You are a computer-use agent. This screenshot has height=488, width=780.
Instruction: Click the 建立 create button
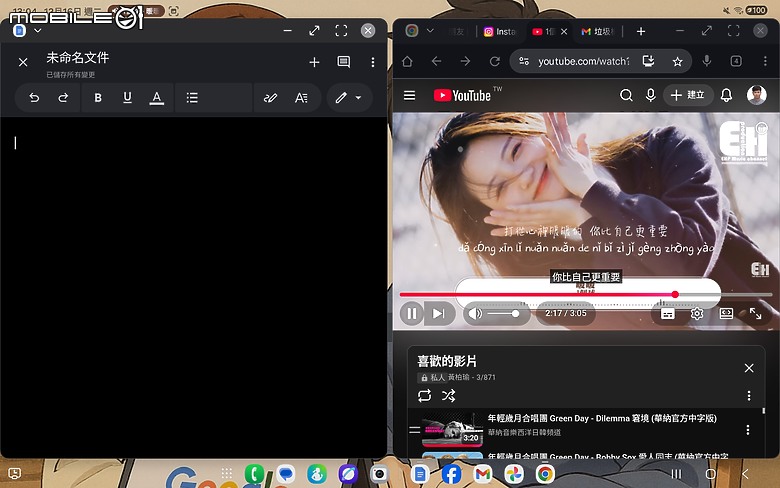[x=688, y=95]
